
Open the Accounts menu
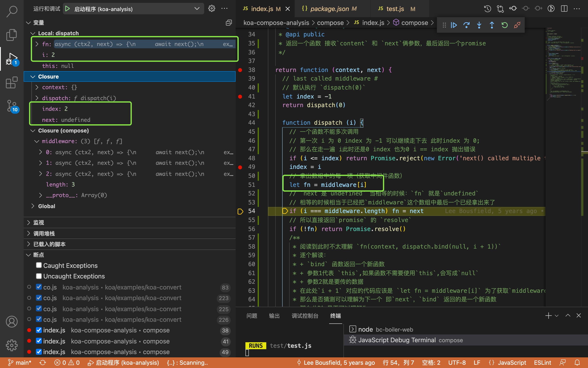(x=12, y=322)
